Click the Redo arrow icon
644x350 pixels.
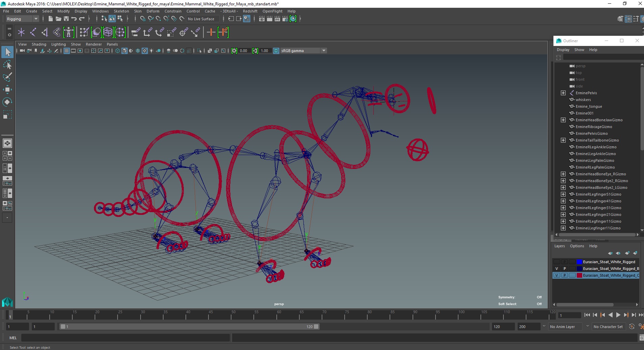(82, 19)
